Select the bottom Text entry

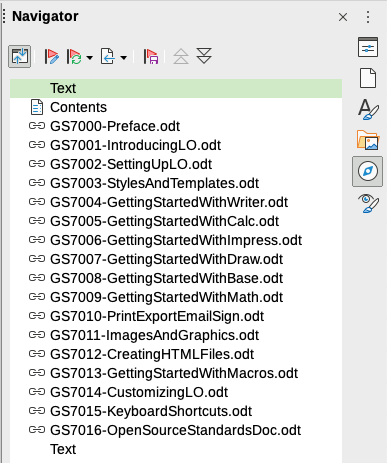pos(63,449)
